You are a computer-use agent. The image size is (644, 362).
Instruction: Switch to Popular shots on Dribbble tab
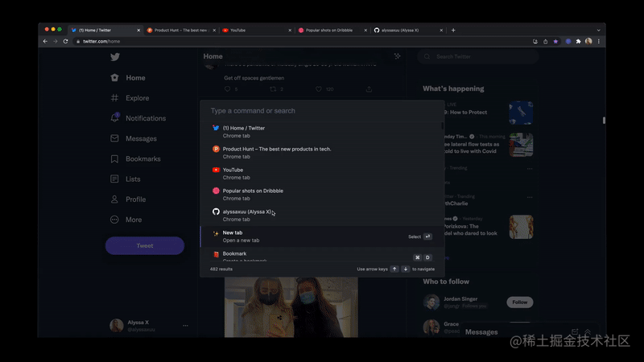[x=331, y=31]
